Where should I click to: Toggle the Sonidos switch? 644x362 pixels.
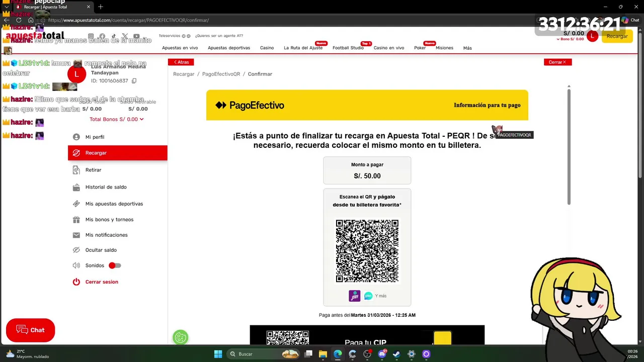(x=115, y=265)
